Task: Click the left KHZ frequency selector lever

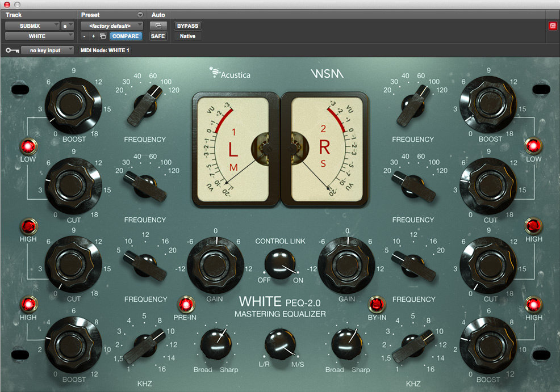Action: 145,345
